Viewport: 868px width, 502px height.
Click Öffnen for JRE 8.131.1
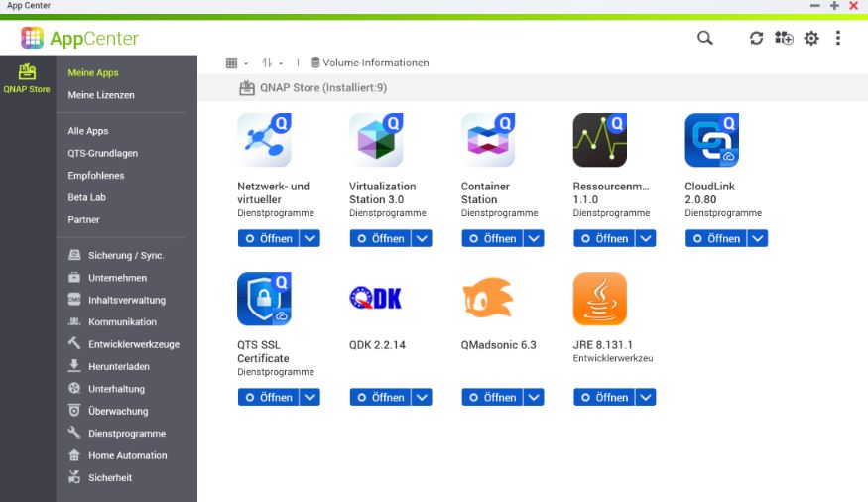[x=604, y=398]
